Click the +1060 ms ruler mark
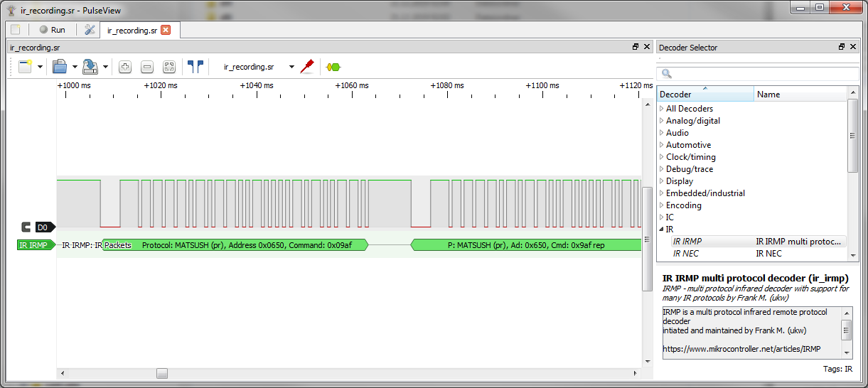 coord(352,85)
